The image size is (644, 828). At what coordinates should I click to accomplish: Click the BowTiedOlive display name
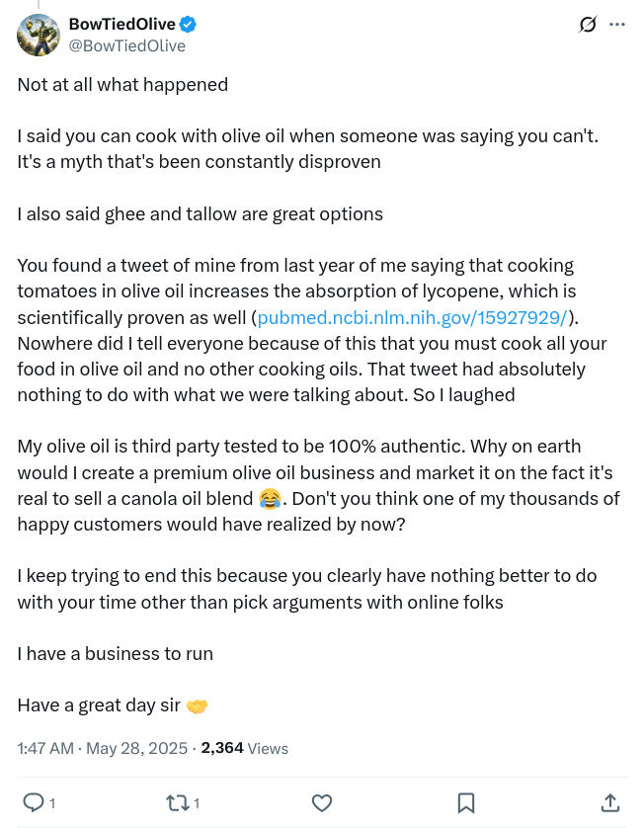pyautogui.click(x=121, y=25)
